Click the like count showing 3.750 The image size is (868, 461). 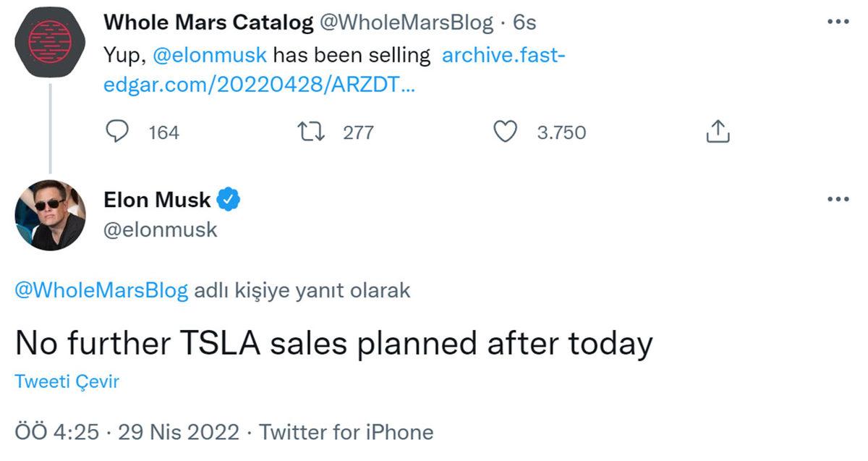click(x=561, y=132)
